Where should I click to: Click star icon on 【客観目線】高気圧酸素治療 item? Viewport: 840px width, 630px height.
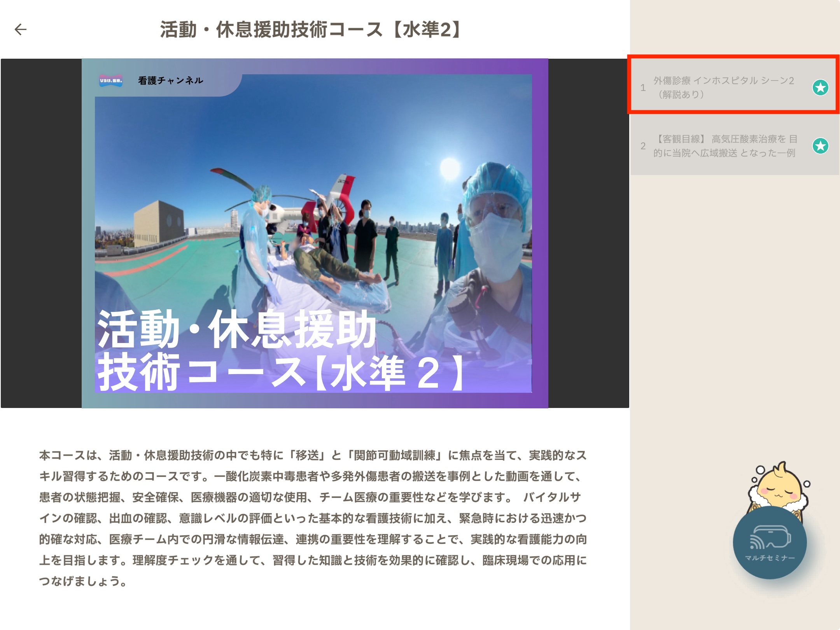[820, 146]
